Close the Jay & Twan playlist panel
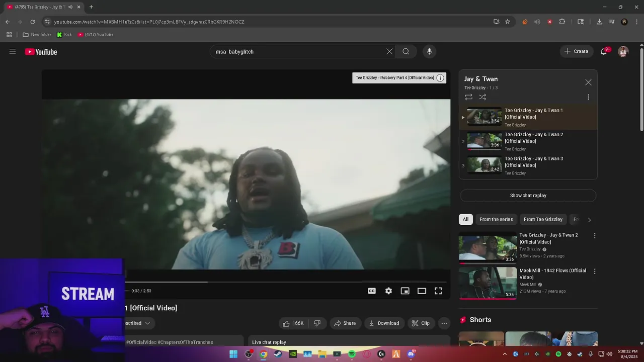This screenshot has height=362, width=644. [x=588, y=82]
